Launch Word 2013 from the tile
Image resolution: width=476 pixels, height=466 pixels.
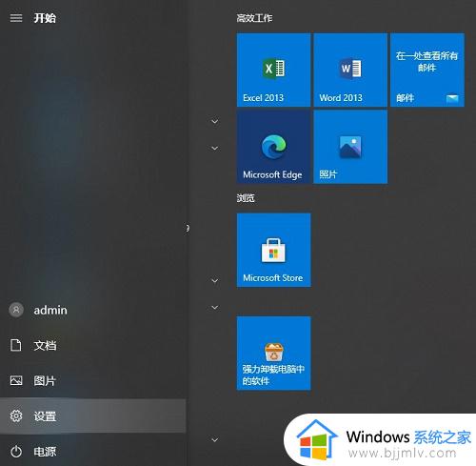point(350,70)
